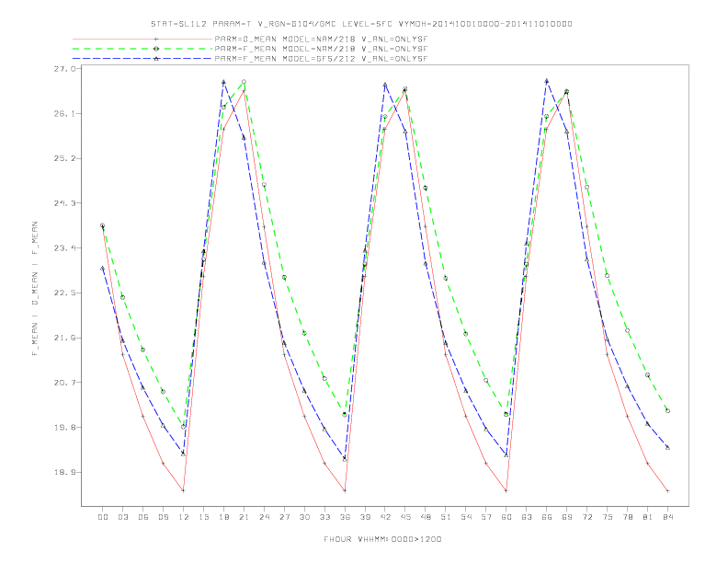Click x-axis forecast hour label 81
This screenshot has width=728, height=563.
coord(648,517)
